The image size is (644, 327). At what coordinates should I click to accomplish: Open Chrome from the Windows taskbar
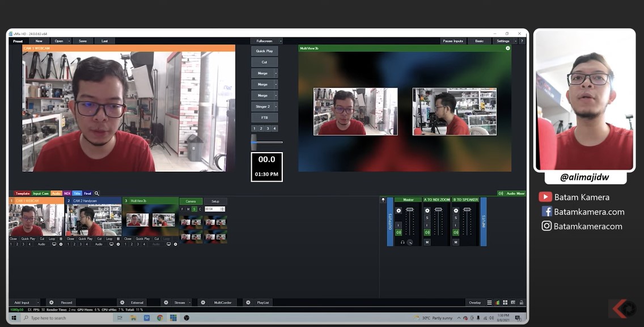[x=160, y=318]
